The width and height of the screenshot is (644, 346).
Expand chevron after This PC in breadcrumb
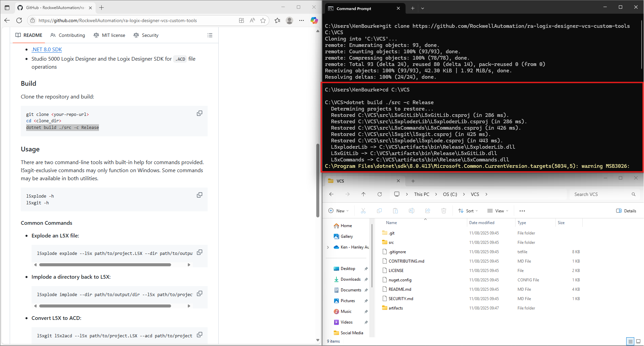coord(436,194)
